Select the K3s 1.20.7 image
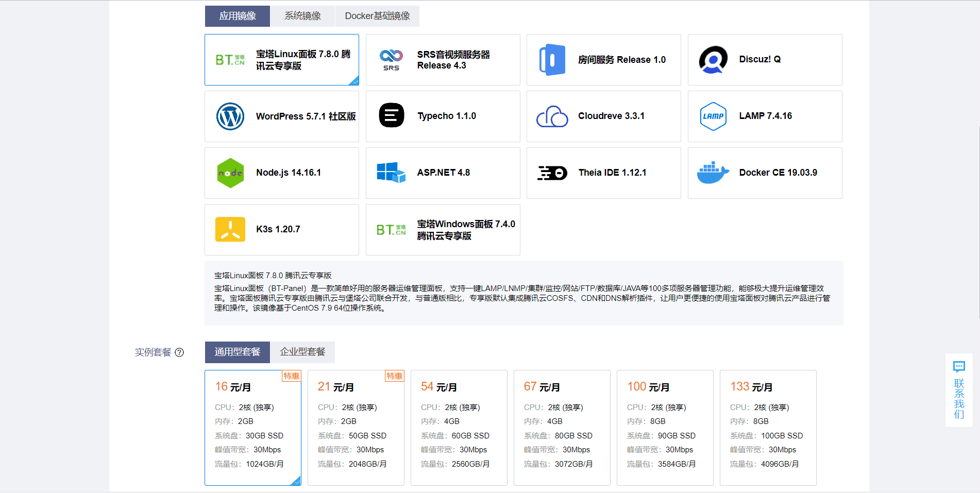Image resolution: width=980 pixels, height=493 pixels. click(x=281, y=230)
